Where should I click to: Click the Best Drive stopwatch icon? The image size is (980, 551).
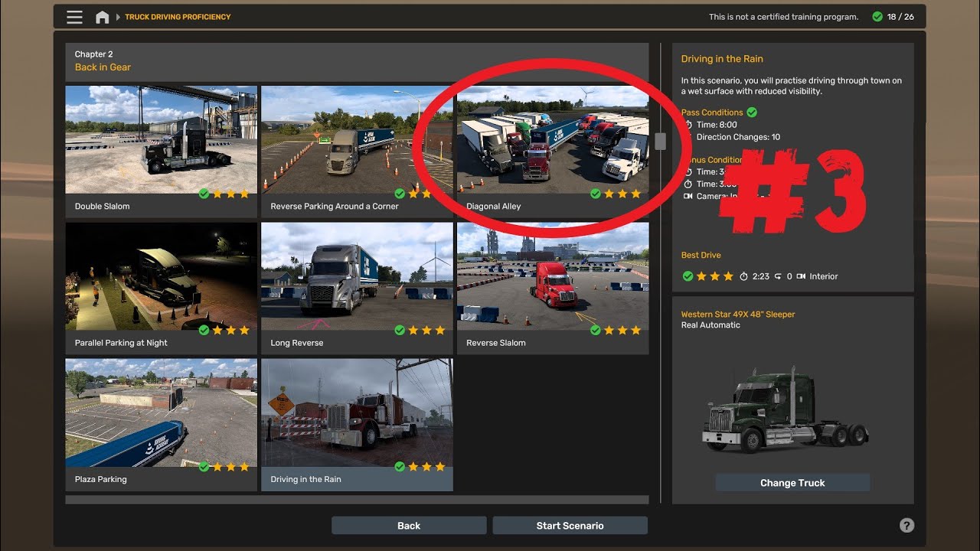click(743, 276)
